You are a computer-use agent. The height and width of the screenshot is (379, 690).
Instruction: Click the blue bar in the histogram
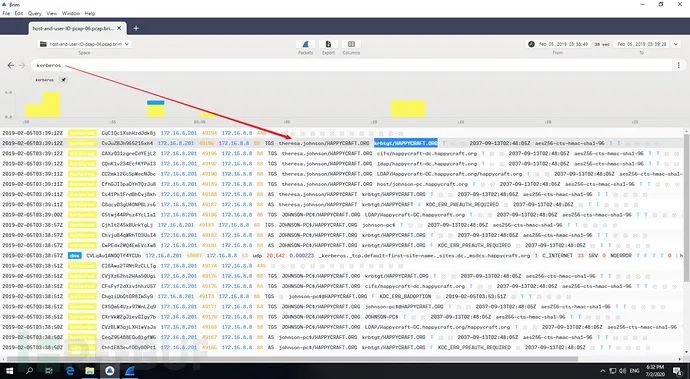tap(155, 103)
